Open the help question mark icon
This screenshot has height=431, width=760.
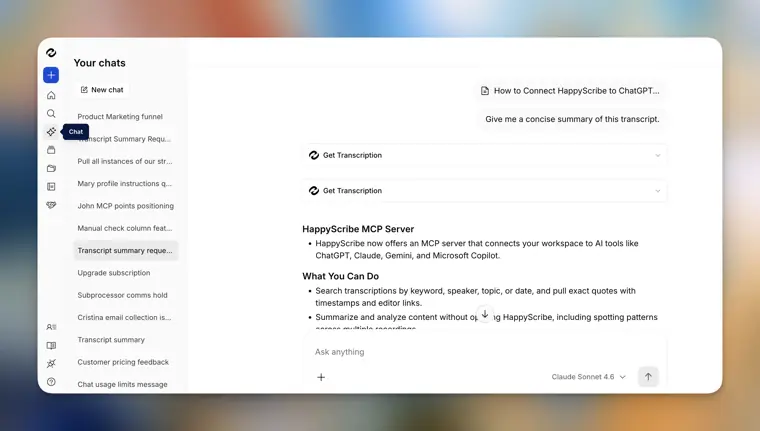pyautogui.click(x=51, y=382)
